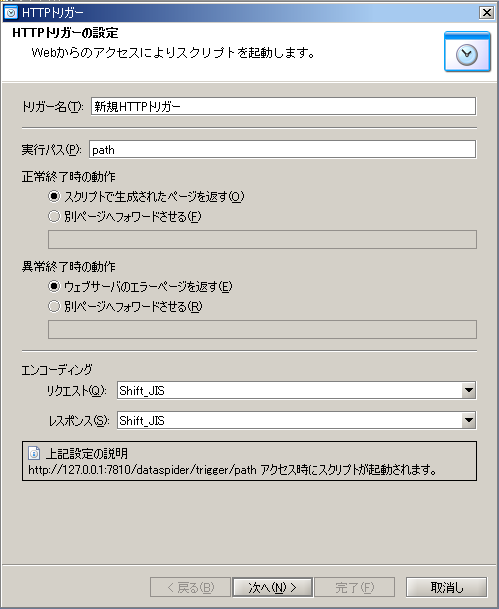Click the large clock trigger icon

(467, 52)
